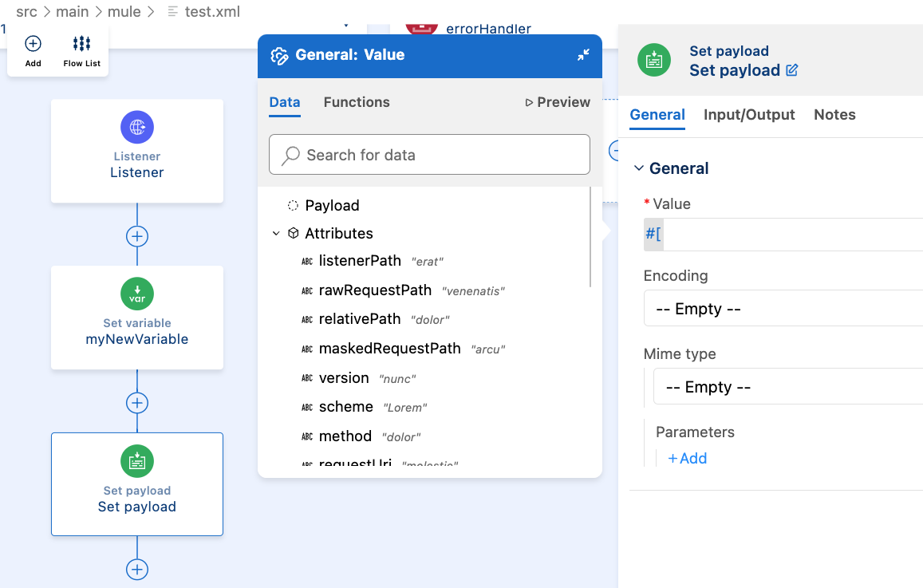Collapse the General: Value dialog with the arrows icon
This screenshot has height=588, width=923.
(x=582, y=55)
